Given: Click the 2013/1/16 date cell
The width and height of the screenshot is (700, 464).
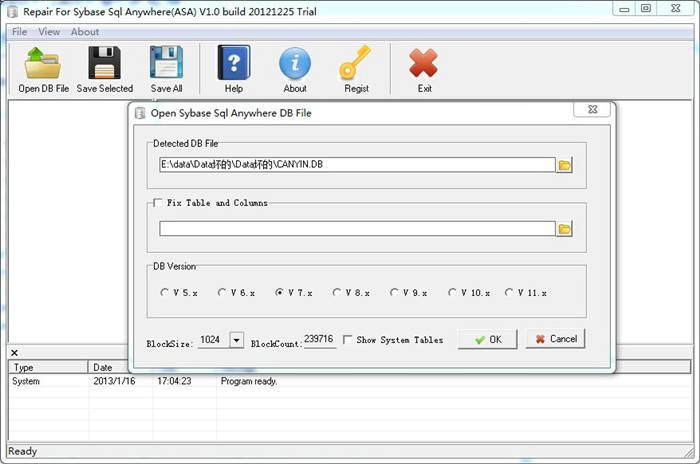Looking at the screenshot, I should click(x=114, y=381).
